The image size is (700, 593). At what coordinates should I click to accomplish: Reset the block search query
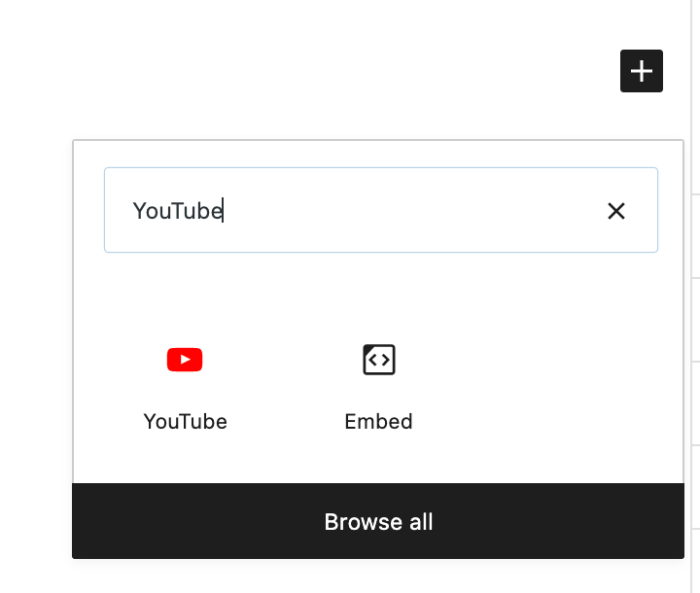pyautogui.click(x=616, y=211)
